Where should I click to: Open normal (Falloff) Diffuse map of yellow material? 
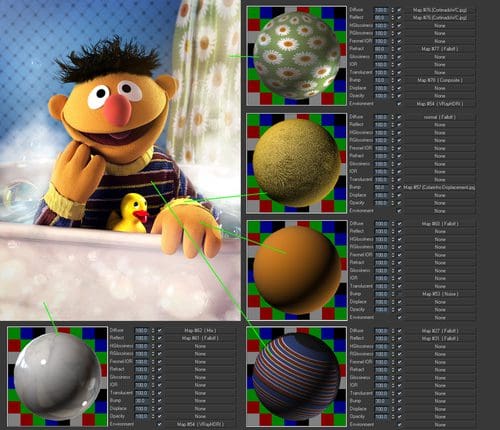(x=440, y=117)
